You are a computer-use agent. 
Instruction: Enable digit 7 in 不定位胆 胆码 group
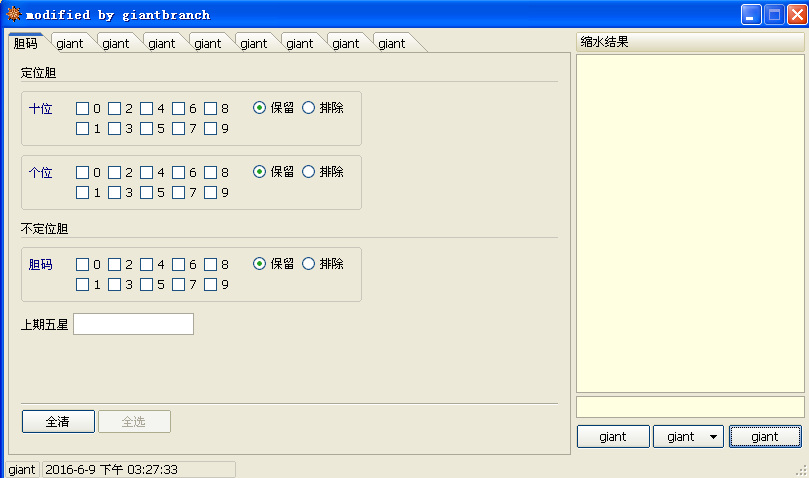pyautogui.click(x=179, y=284)
